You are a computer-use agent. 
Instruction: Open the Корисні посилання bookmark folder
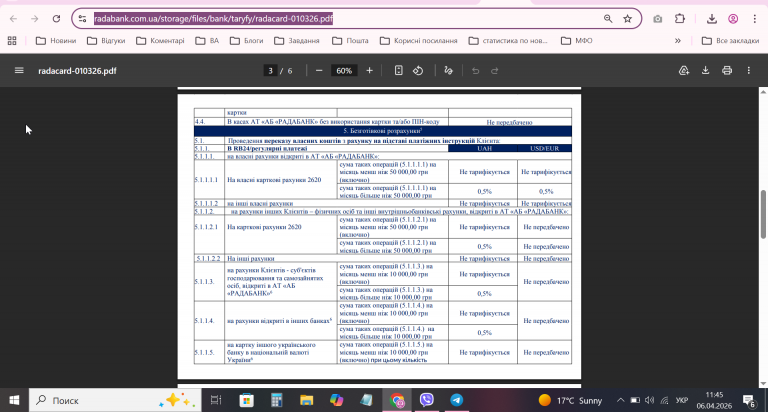(x=419, y=41)
